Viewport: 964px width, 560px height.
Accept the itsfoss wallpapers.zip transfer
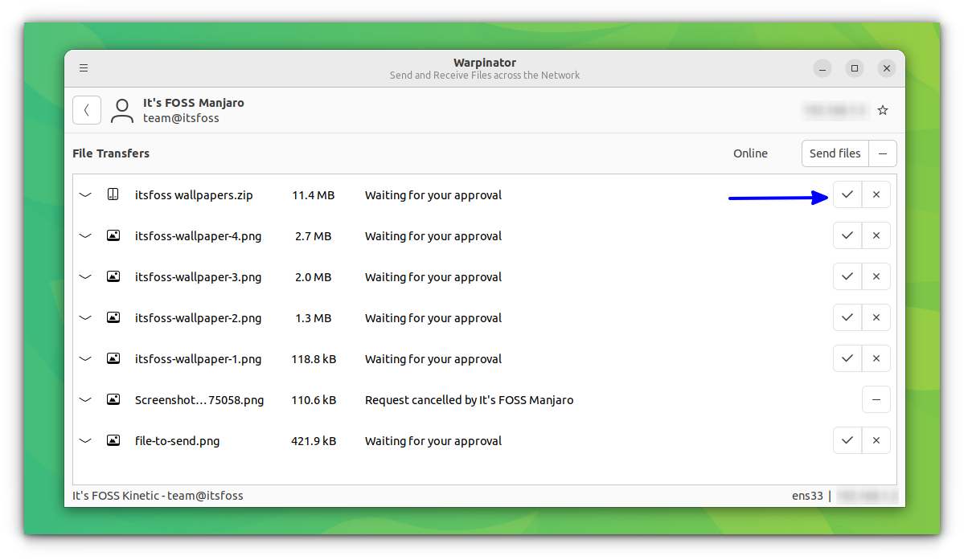[x=847, y=194]
